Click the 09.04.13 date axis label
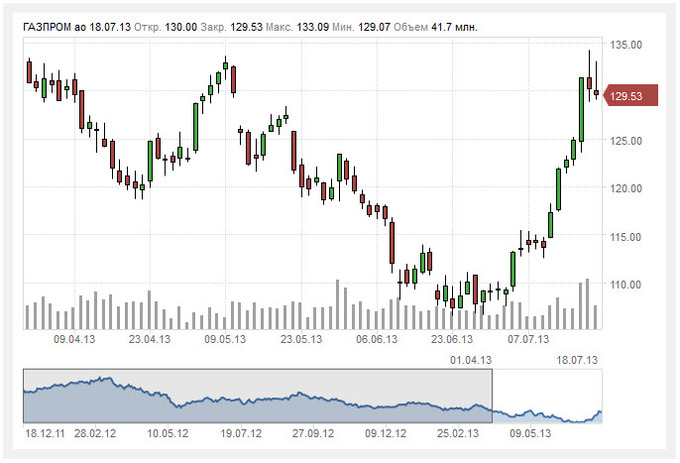This screenshot has height=463, width=680. click(74, 339)
